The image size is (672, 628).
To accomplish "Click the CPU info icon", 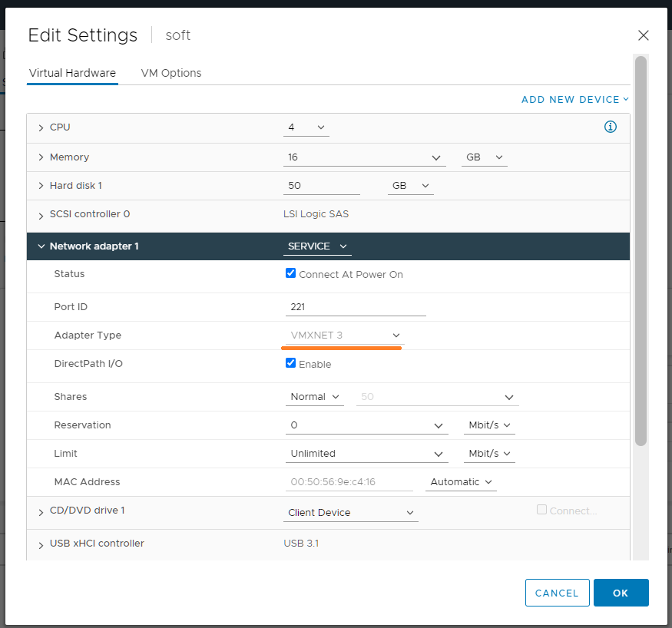I will point(611,127).
